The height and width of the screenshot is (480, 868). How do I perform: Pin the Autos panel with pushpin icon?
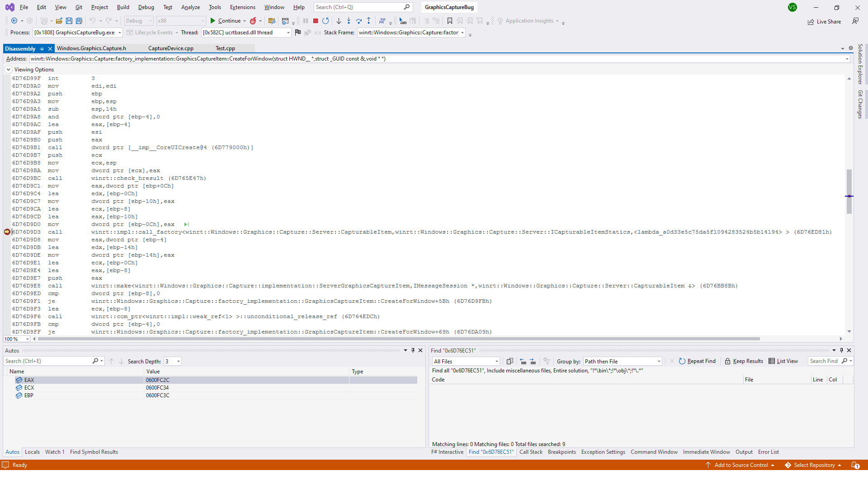point(413,350)
